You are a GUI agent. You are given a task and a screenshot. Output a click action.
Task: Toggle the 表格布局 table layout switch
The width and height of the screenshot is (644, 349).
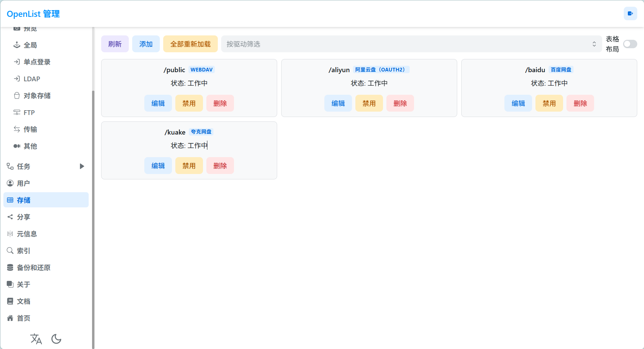[x=630, y=44]
